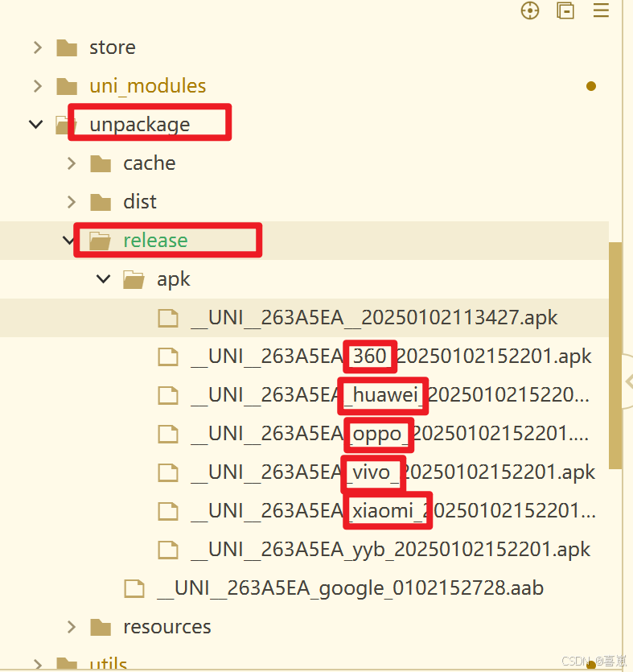Expand the resources folder
633x672 pixels.
click(x=71, y=627)
